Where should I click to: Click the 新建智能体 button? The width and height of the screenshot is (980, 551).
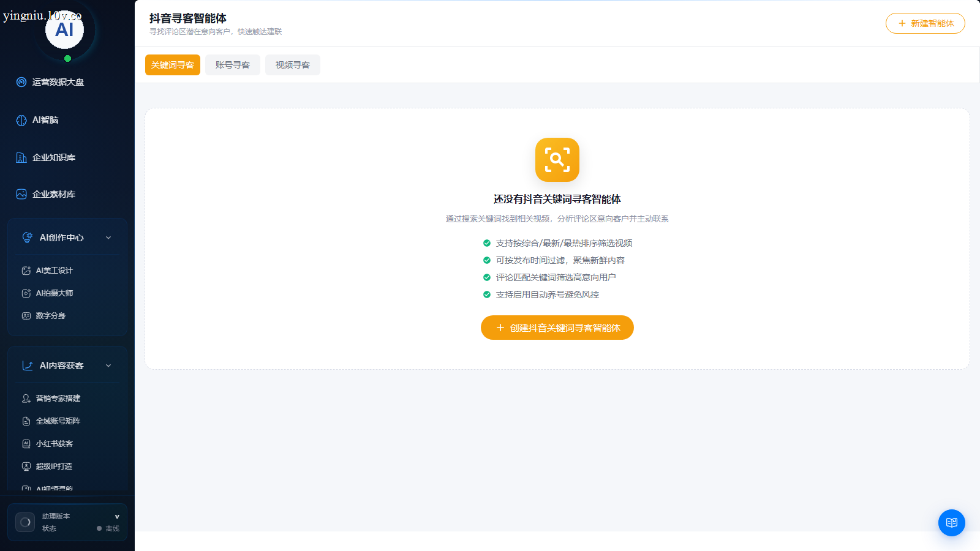point(925,23)
